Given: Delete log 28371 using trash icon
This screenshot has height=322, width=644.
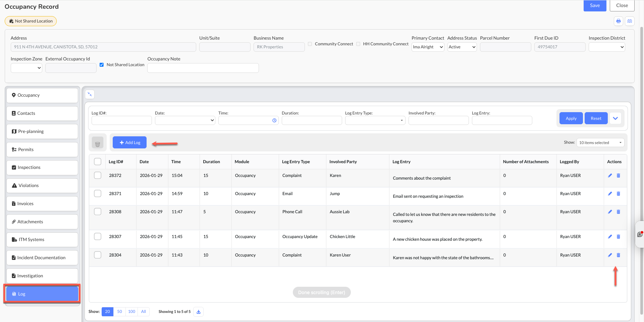Looking at the screenshot, I should (x=619, y=194).
